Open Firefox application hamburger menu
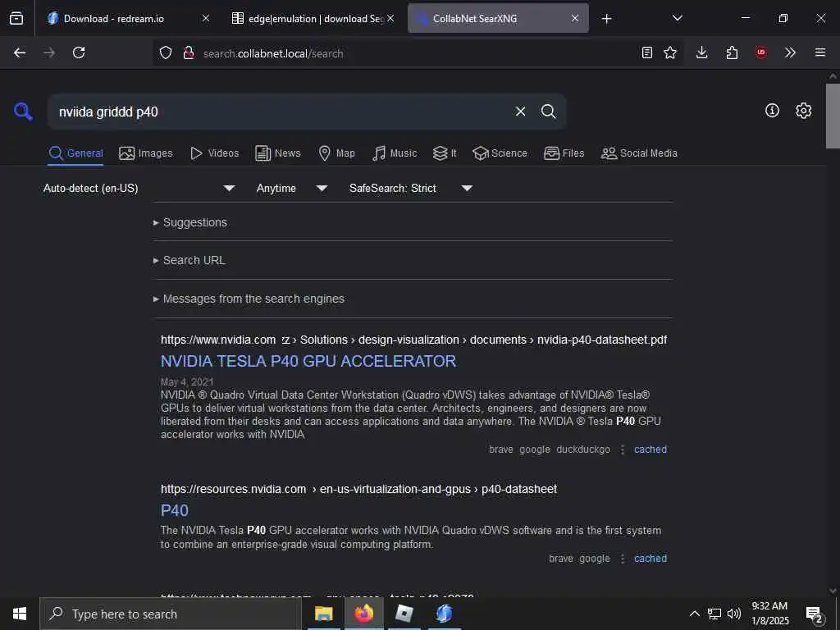 (820, 52)
